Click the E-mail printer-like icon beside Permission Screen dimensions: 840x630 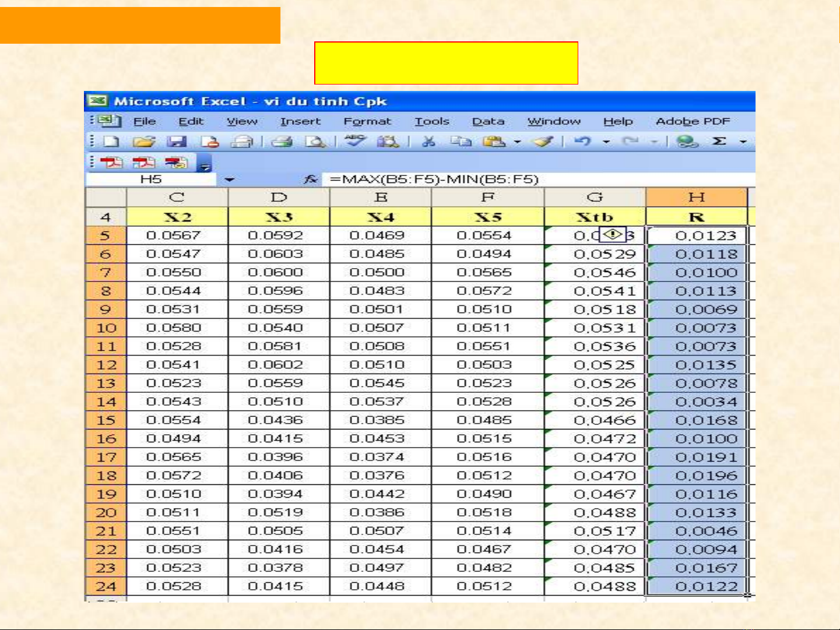(241, 142)
